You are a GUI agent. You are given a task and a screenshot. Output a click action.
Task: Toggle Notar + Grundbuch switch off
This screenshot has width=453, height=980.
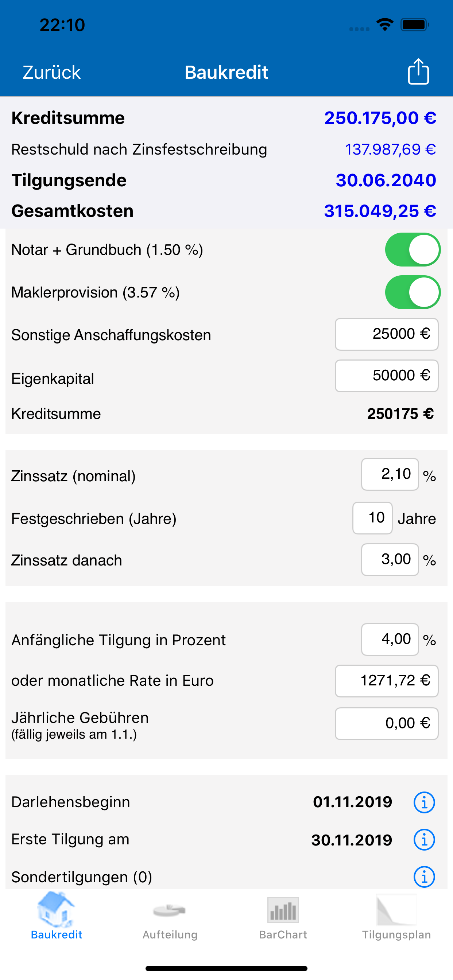[x=413, y=250]
